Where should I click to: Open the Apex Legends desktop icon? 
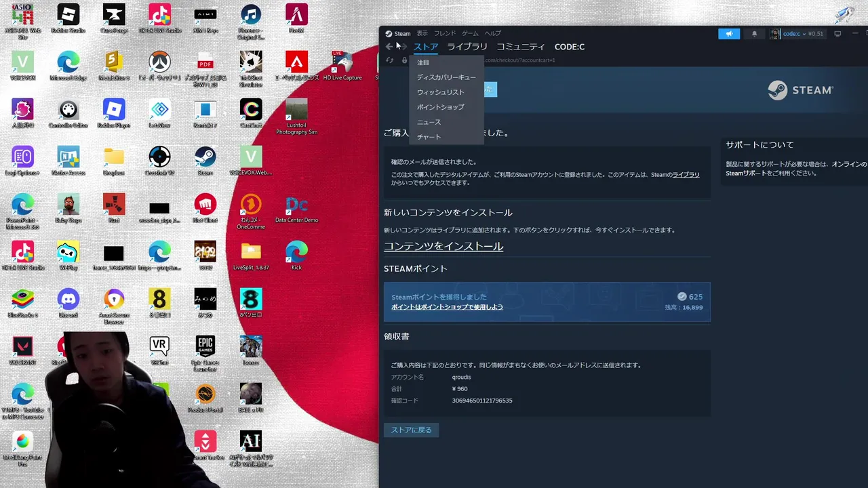click(x=296, y=67)
